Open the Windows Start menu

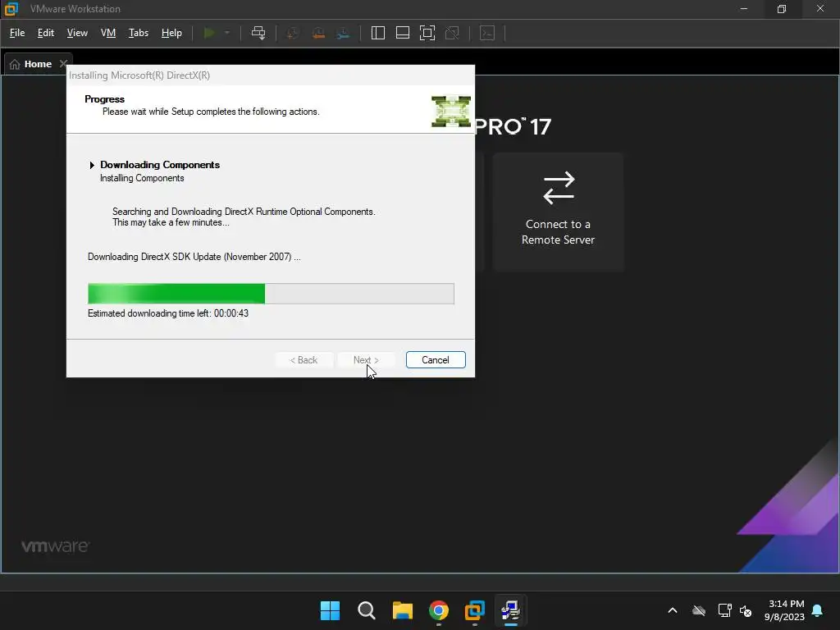[330, 610]
